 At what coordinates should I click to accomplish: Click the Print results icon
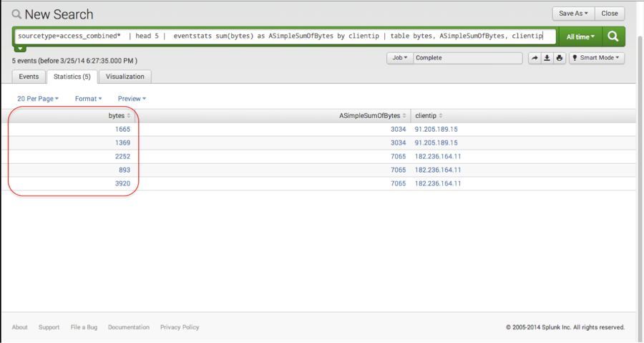coord(560,58)
